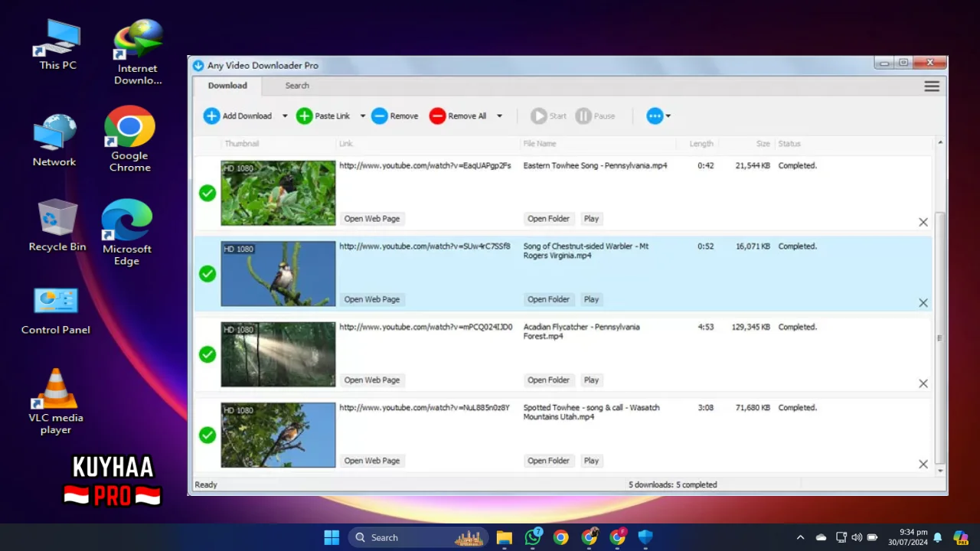Image resolution: width=980 pixels, height=551 pixels.
Task: Click the Acadian Flycatcher video thumbnail
Action: point(278,354)
